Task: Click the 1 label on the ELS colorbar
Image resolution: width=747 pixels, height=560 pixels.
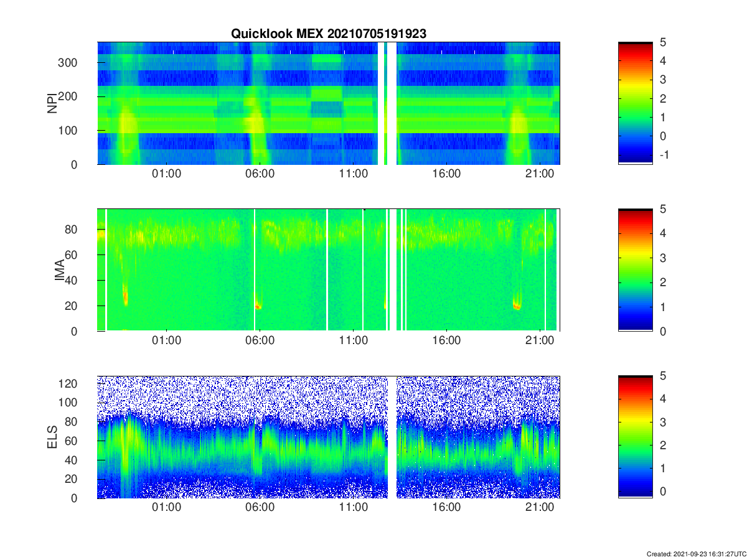Action: tap(664, 469)
